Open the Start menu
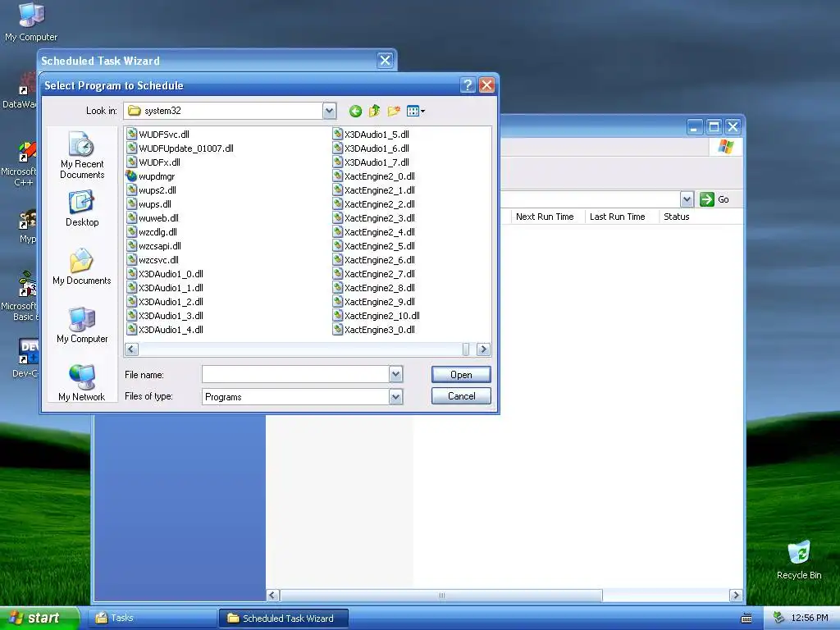Image resolution: width=840 pixels, height=630 pixels. (39, 619)
